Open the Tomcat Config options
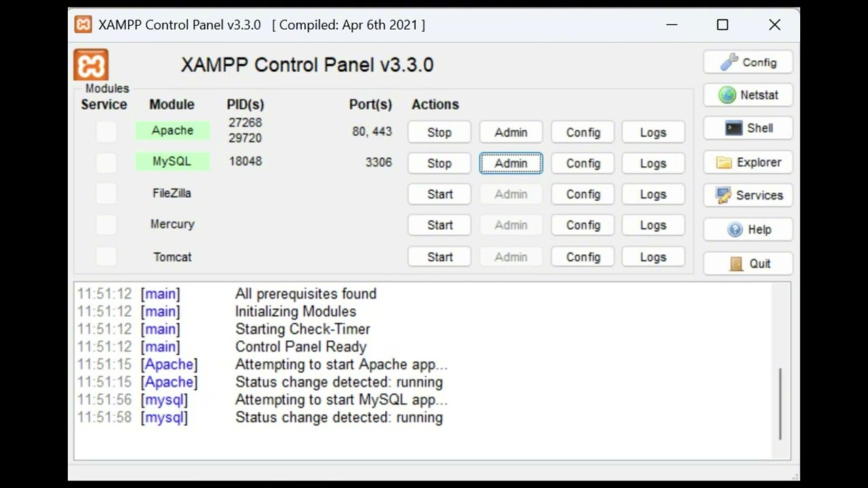The width and height of the screenshot is (868, 488). click(x=583, y=257)
